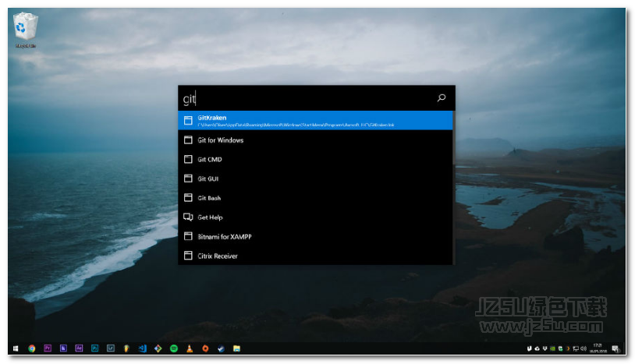Click the network status tray icon

click(x=576, y=348)
